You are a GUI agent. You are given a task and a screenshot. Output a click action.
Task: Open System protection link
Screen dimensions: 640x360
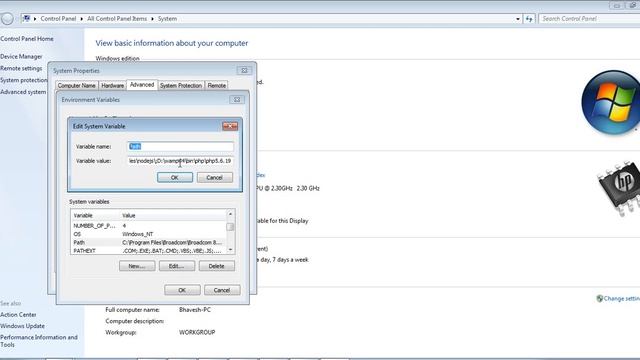[24, 80]
